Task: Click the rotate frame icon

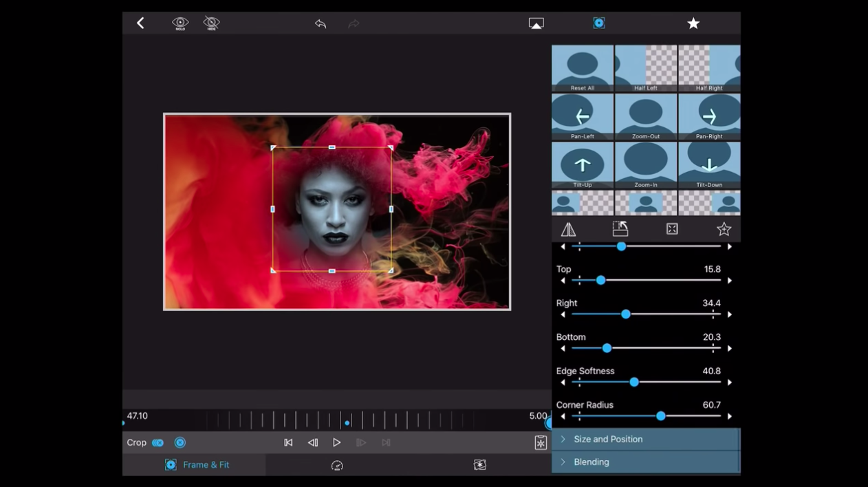Action: [620, 229]
